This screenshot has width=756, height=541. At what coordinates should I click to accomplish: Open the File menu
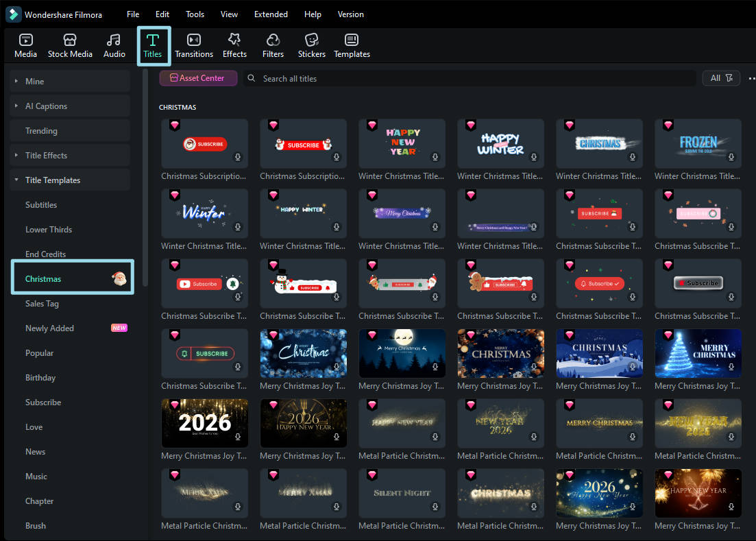point(133,14)
